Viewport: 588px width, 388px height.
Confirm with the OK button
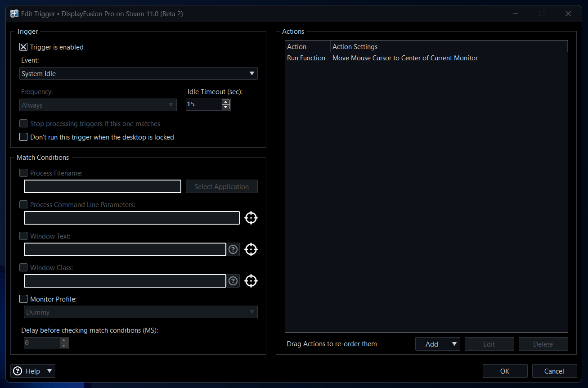point(505,371)
